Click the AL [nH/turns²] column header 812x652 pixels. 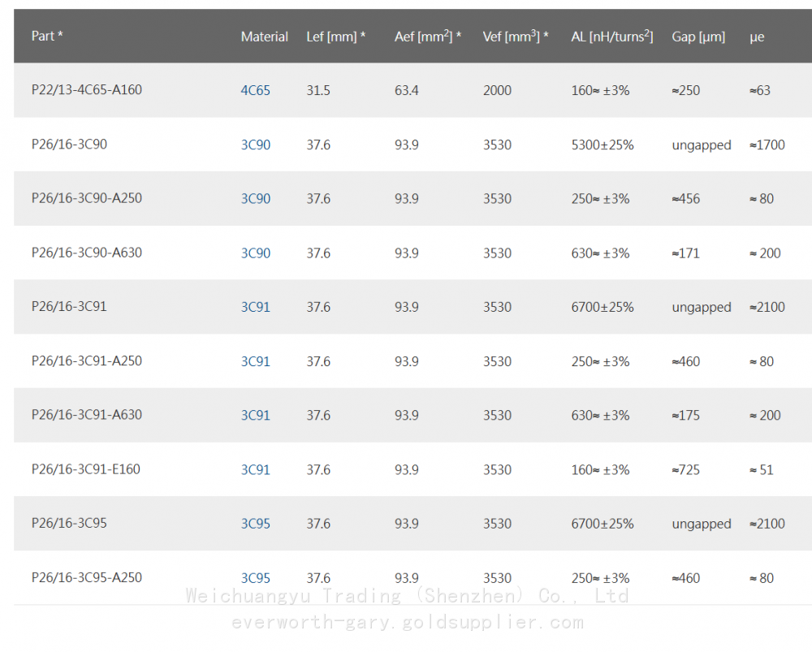611,37
